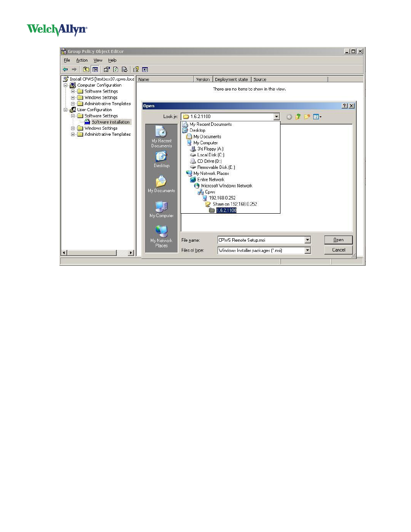Sort by the Source column header
Screen dimensions: 411x532
coord(290,79)
